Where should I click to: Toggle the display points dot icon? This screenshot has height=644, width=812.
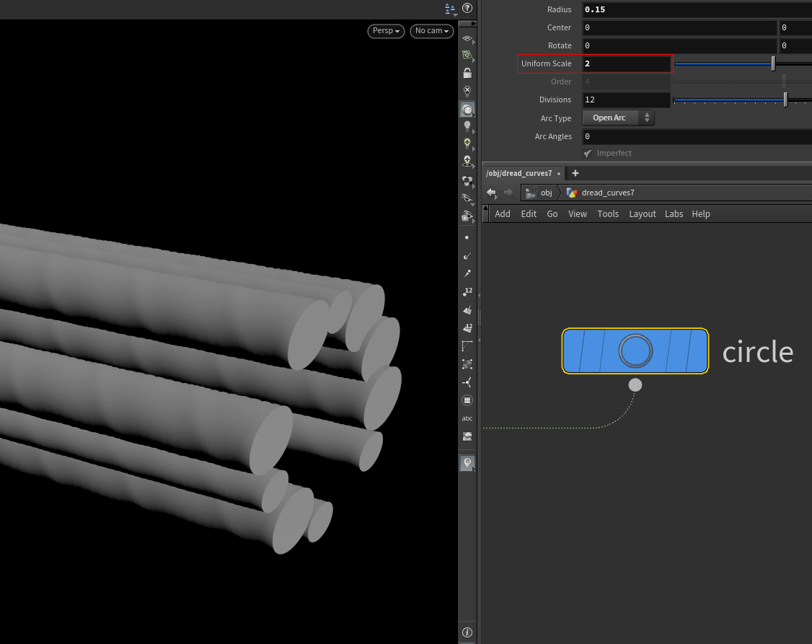click(467, 237)
